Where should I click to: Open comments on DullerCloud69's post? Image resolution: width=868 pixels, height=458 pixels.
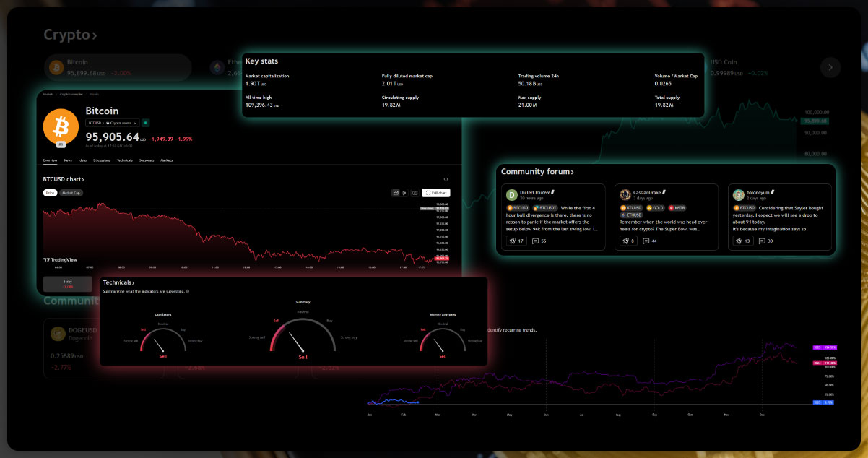point(539,241)
